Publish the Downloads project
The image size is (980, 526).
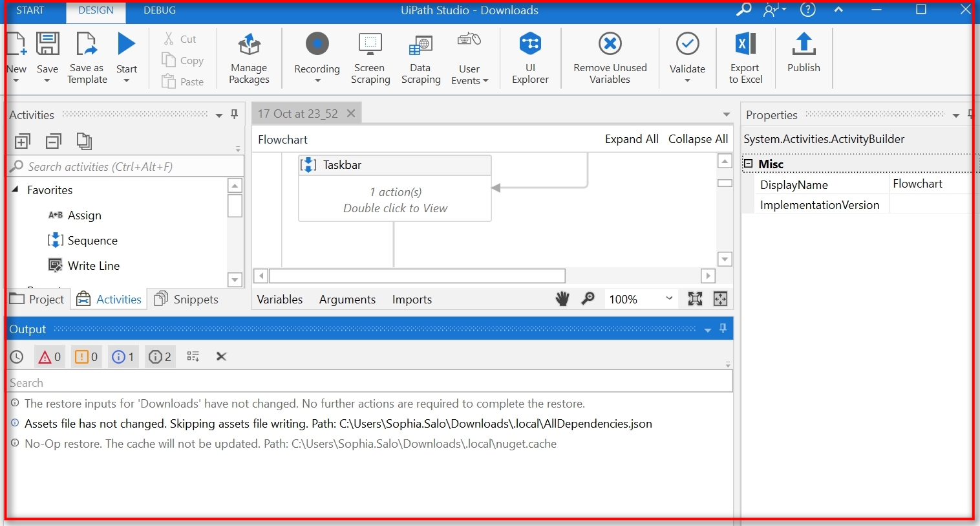[803, 58]
